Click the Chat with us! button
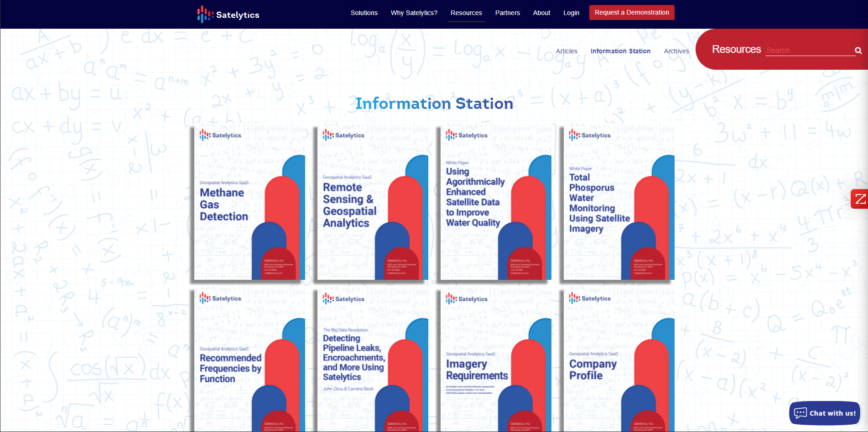The image size is (868, 432). 825,413
